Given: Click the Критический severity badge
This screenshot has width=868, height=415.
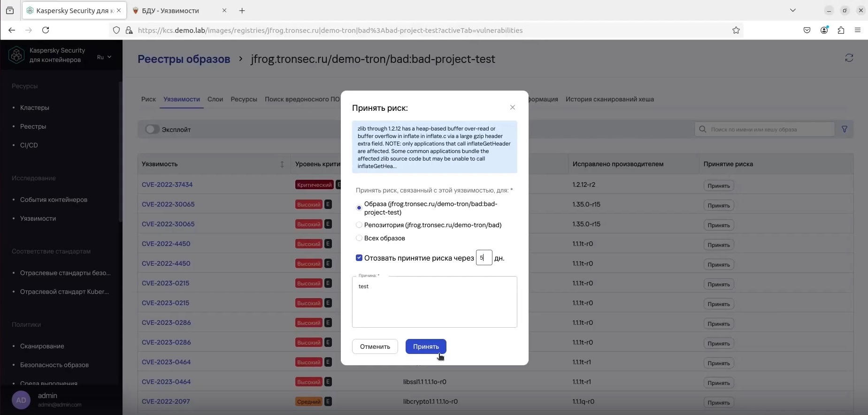Looking at the screenshot, I should coord(315,184).
